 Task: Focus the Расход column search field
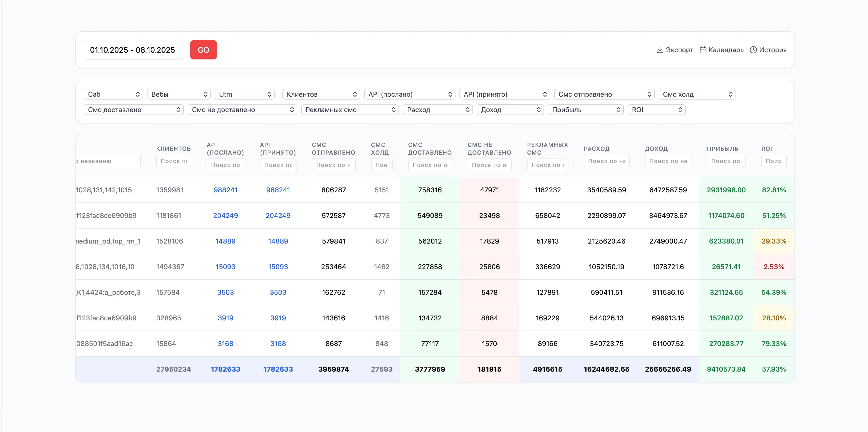pyautogui.click(x=606, y=161)
